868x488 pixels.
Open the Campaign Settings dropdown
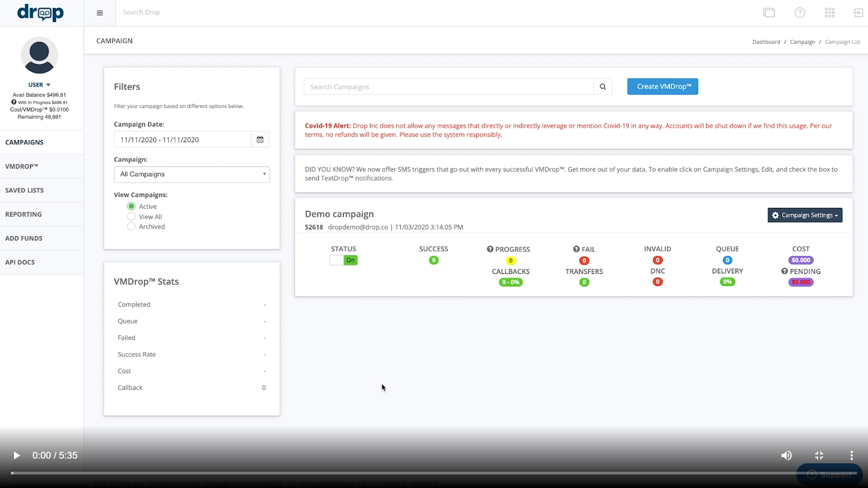pos(805,215)
